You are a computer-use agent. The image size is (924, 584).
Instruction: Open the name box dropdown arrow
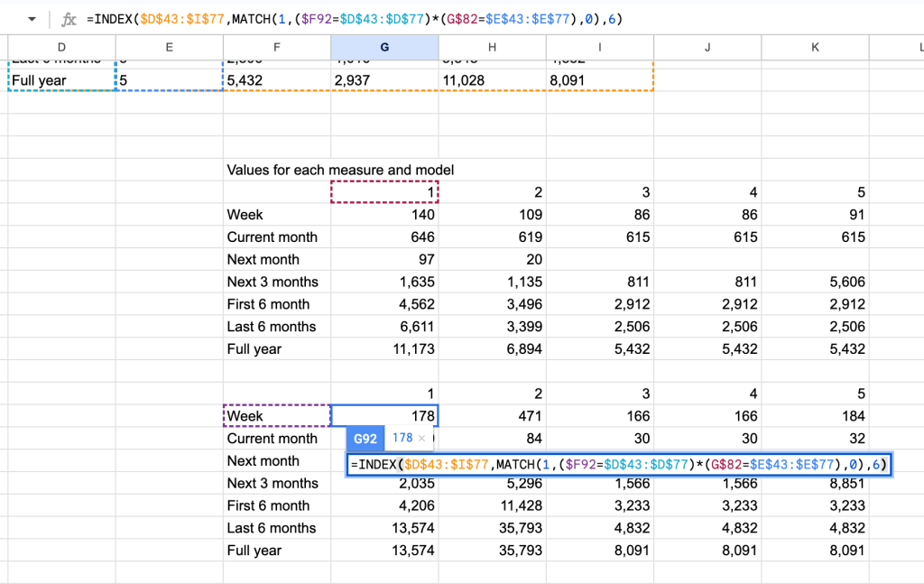[32, 19]
